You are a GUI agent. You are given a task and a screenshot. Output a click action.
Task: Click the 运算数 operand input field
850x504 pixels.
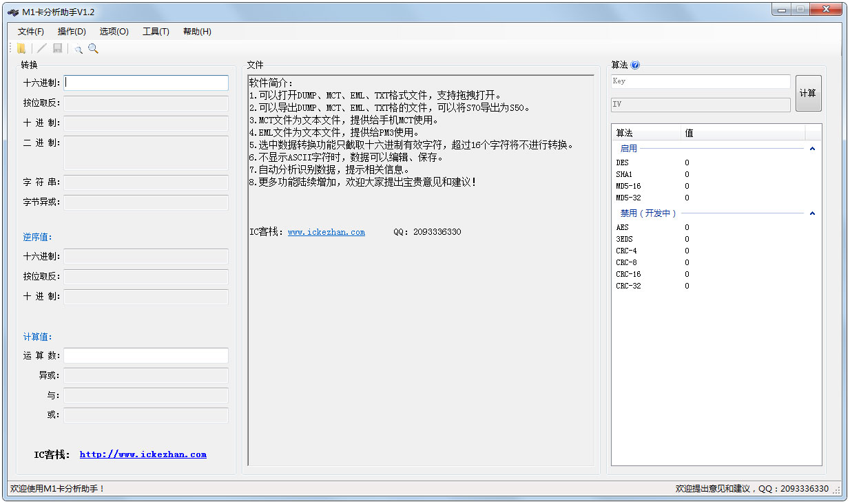[x=146, y=355]
